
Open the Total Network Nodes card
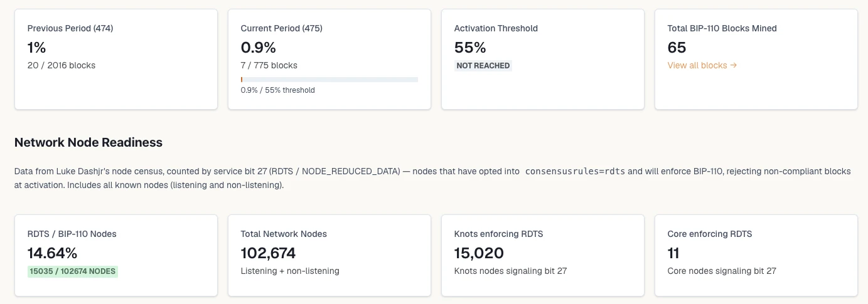tap(330, 256)
